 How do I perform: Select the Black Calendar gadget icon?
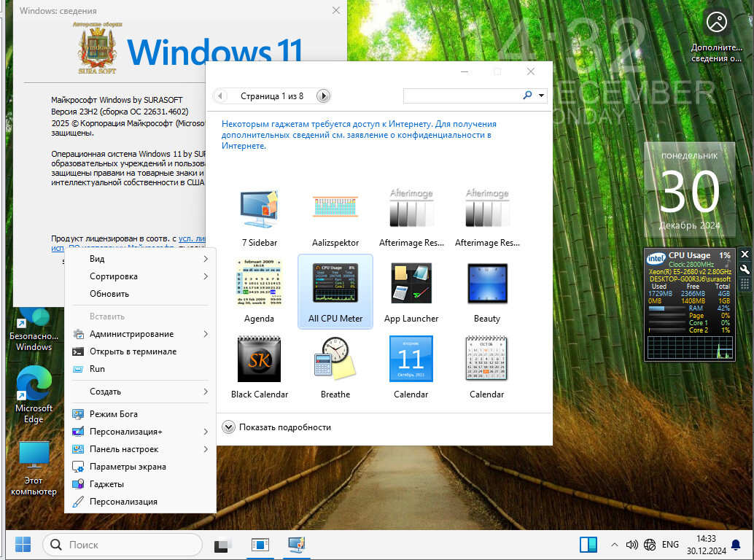click(259, 359)
